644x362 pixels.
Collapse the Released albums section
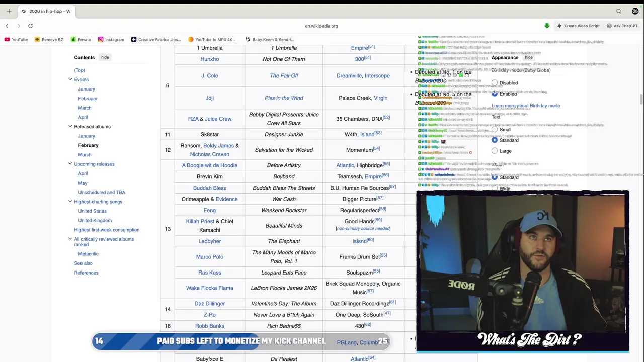70,126
